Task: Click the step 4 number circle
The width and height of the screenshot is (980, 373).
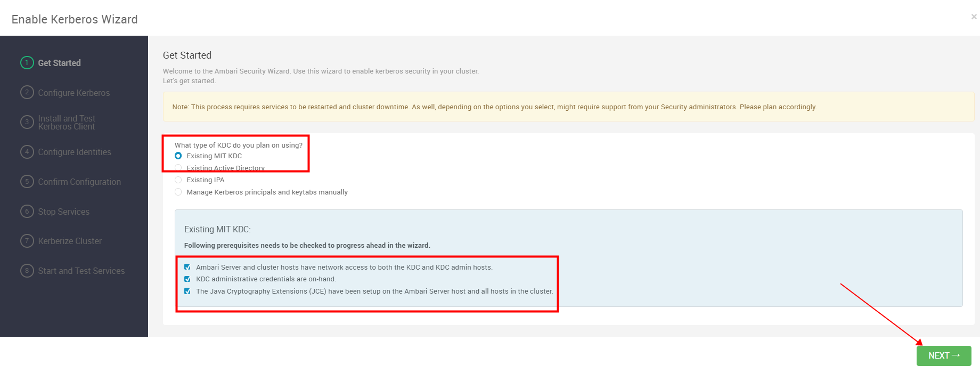Action: 27,152
